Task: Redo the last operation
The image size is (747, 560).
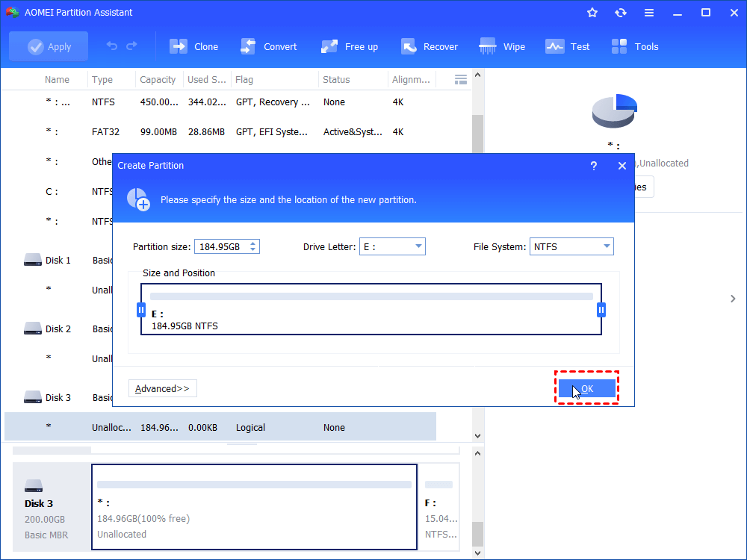Action: [131, 46]
